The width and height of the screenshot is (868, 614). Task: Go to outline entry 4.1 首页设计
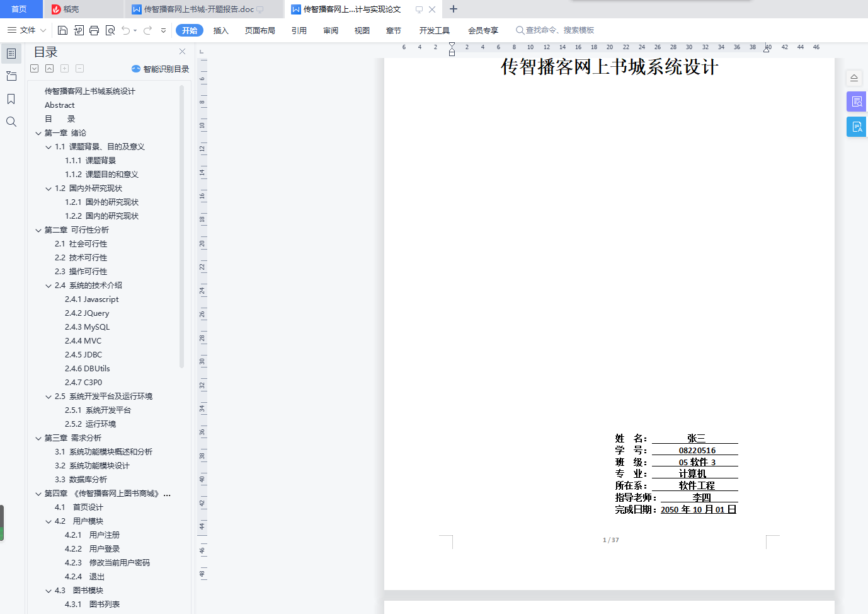point(79,507)
